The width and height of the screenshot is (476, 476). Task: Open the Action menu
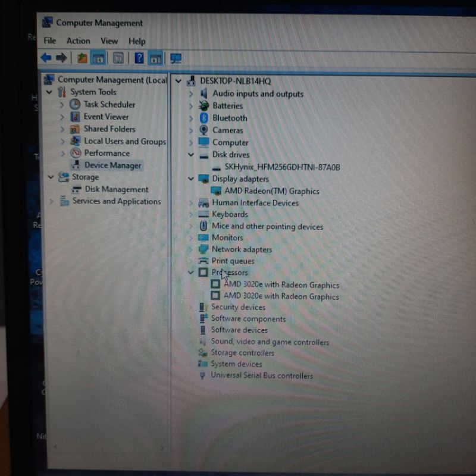point(78,40)
